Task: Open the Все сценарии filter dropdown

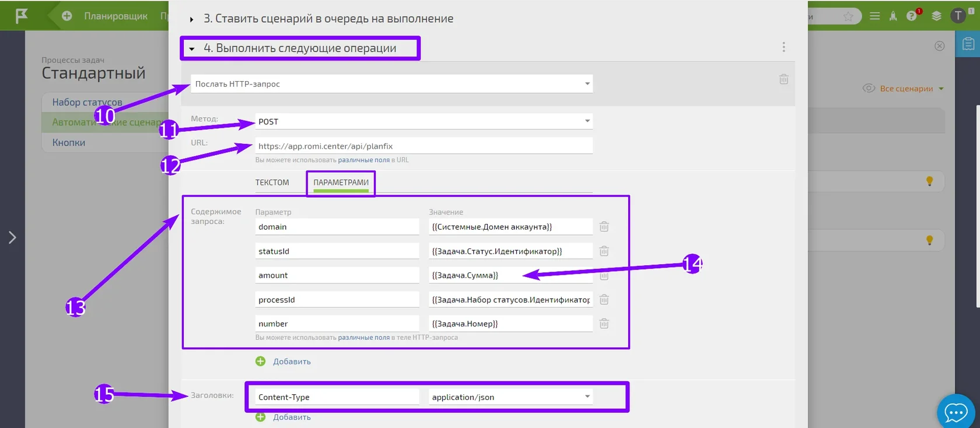Action: coord(912,89)
